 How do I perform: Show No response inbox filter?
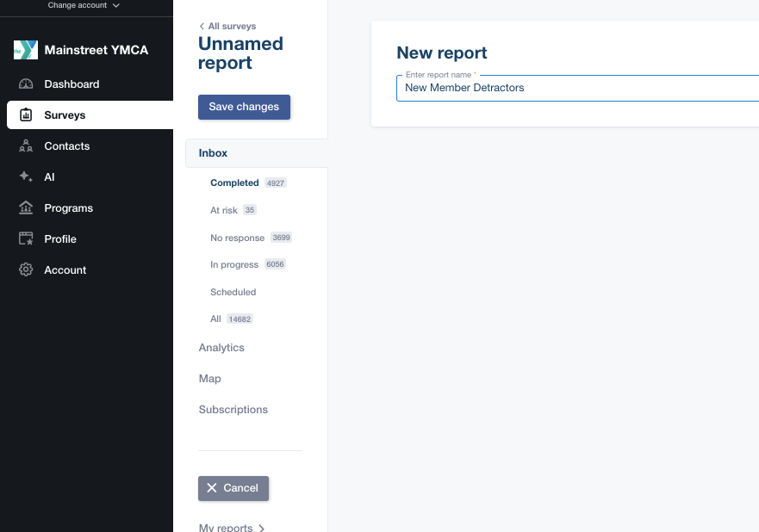tap(238, 238)
